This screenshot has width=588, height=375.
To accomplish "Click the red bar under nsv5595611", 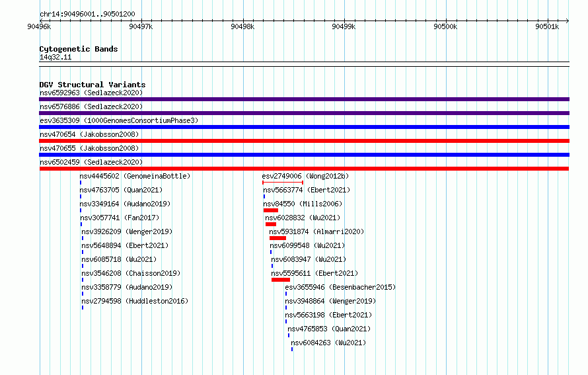I will point(281,280).
